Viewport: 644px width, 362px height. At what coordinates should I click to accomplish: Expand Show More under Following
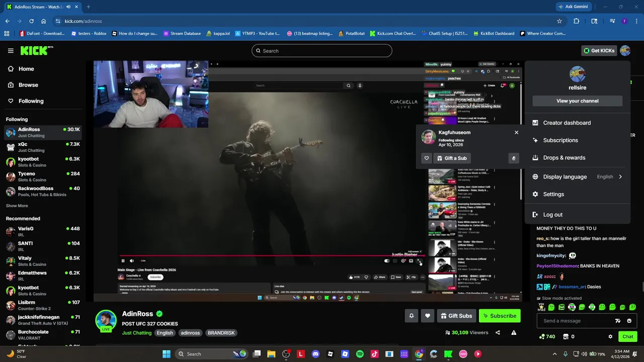17,206
